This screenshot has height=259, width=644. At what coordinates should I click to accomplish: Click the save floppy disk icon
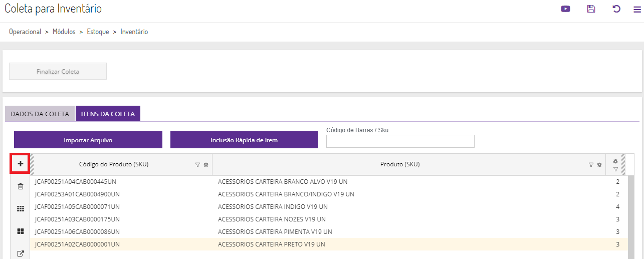(x=591, y=9)
